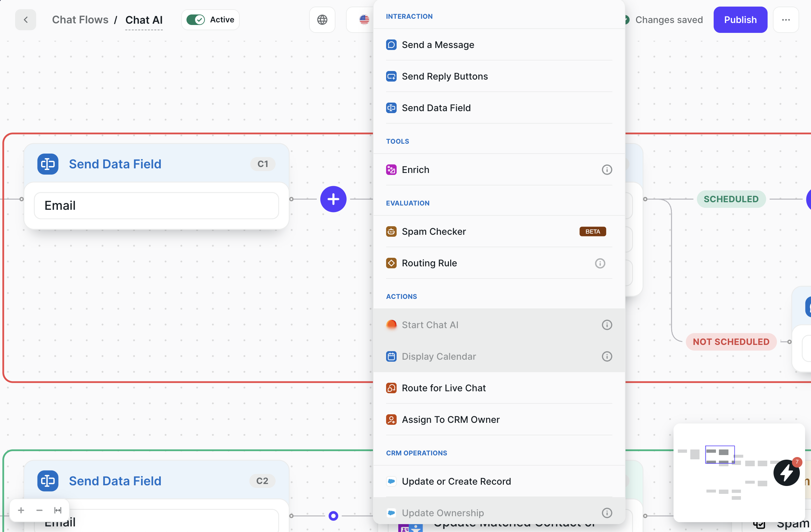Click the C2 badge label
Image resolution: width=811 pixels, height=532 pixels.
[x=262, y=481]
